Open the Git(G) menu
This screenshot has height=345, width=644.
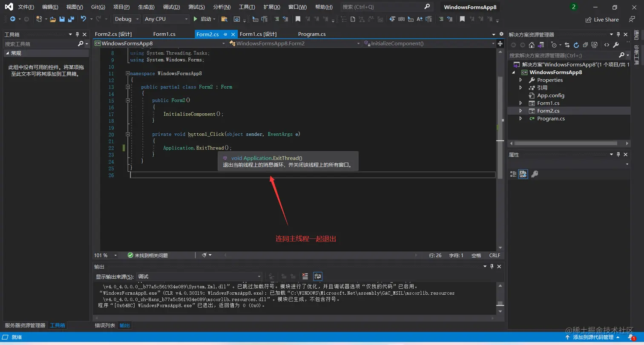pyautogui.click(x=98, y=7)
